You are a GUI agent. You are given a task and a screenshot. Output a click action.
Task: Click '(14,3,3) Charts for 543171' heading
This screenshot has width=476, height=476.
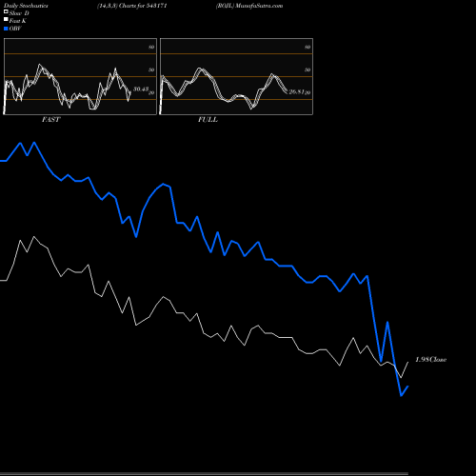(x=132, y=6)
